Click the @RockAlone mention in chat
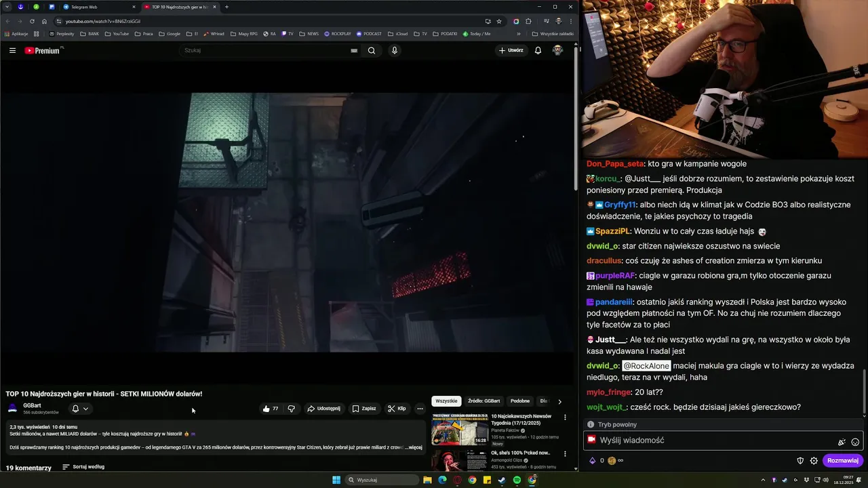This screenshot has width=868, height=488. [x=646, y=366]
